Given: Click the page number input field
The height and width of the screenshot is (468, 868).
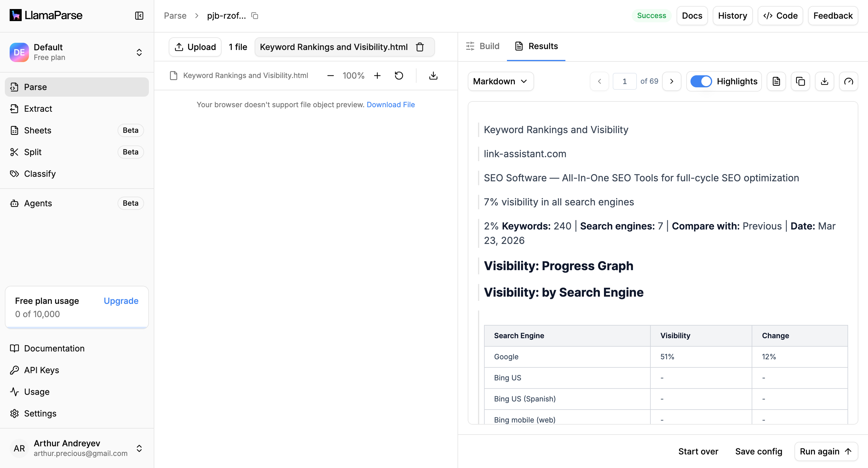Looking at the screenshot, I should coord(624,81).
